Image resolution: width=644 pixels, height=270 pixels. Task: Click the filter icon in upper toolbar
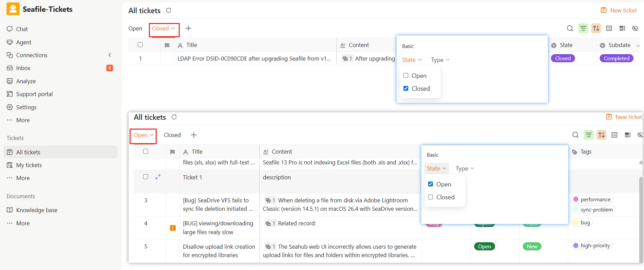click(583, 28)
